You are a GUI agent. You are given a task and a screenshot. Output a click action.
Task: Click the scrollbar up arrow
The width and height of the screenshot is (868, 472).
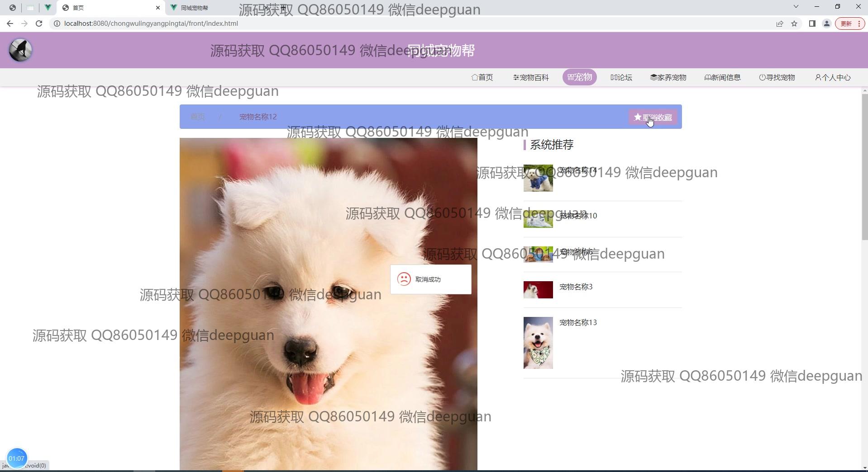(865, 91)
